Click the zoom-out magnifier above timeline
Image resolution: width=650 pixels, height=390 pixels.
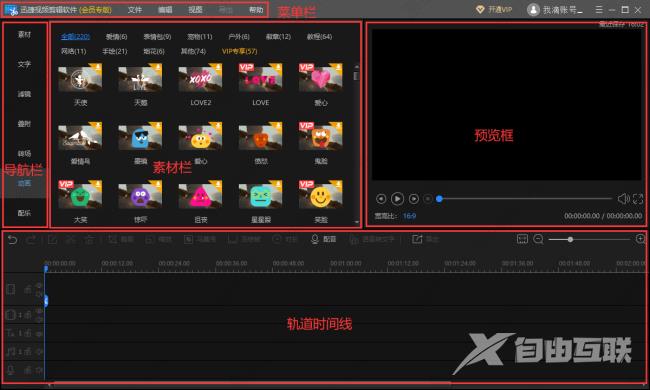pyautogui.click(x=538, y=239)
